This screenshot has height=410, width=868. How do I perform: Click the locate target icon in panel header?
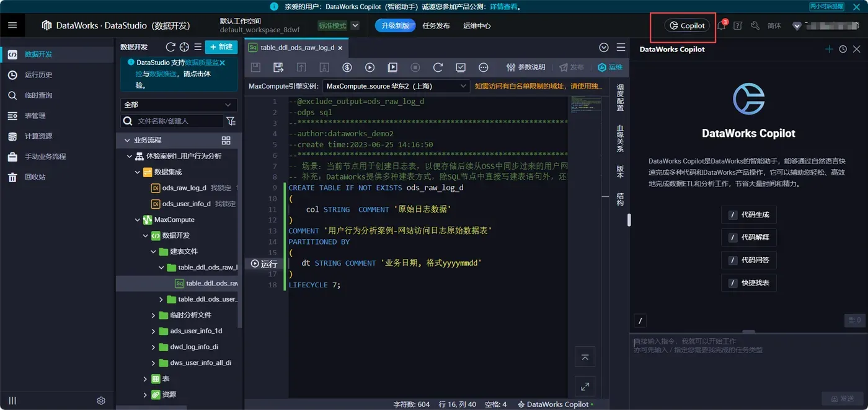pos(184,47)
